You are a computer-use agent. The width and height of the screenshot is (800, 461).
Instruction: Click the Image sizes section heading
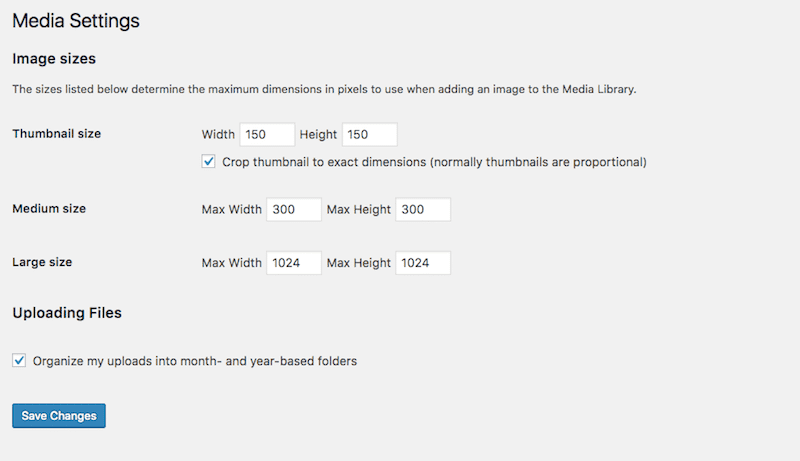click(x=54, y=59)
